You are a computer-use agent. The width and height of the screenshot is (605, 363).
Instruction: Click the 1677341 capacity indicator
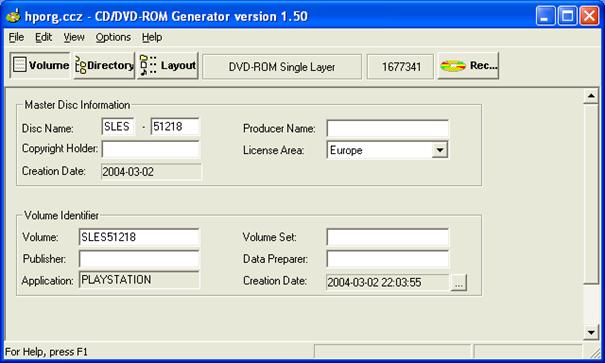coord(401,67)
